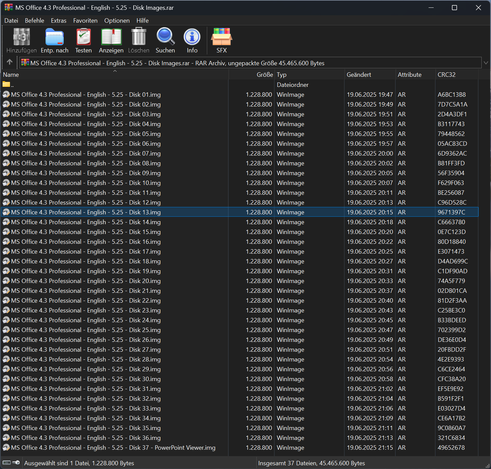
Task: Sort by Attribute column header
Action: 415,75
